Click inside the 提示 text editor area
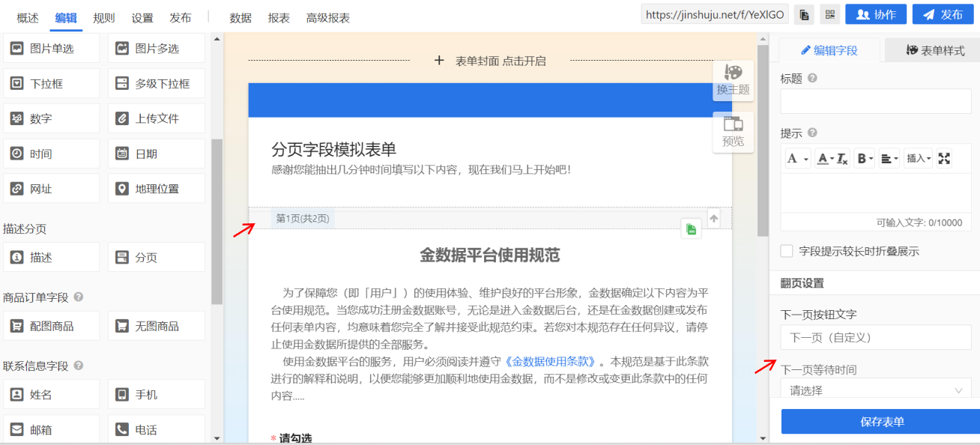 pyautogui.click(x=876, y=193)
